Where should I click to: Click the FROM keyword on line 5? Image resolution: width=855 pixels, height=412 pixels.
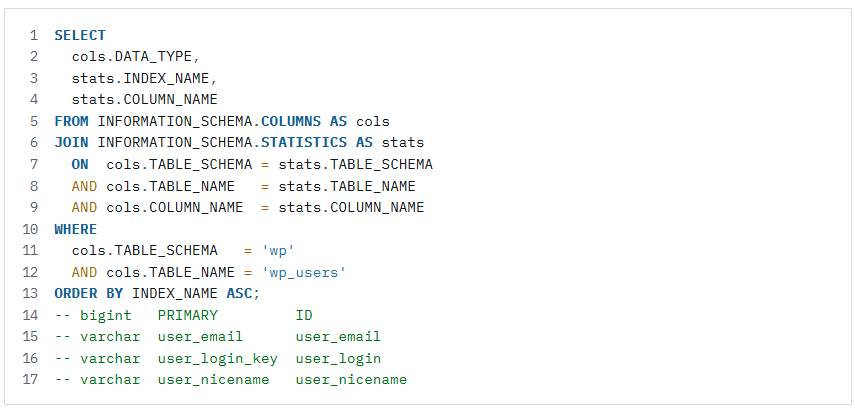[71, 122]
